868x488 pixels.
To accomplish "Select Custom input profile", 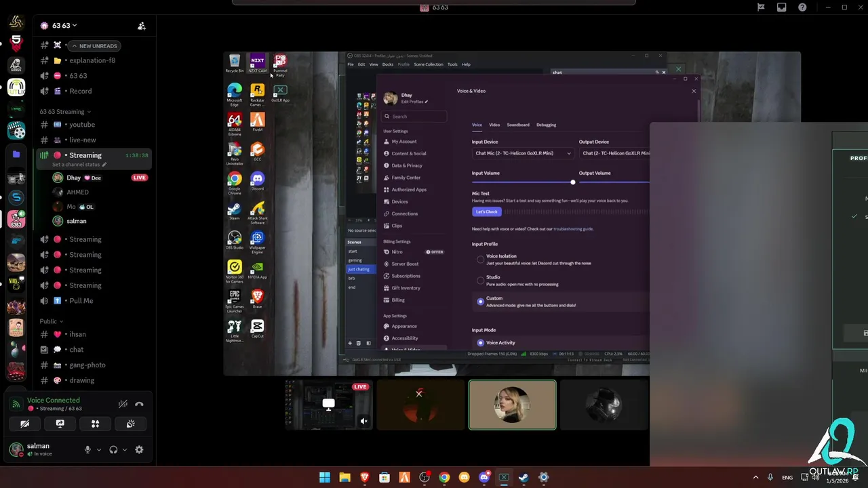I will pyautogui.click(x=481, y=302).
